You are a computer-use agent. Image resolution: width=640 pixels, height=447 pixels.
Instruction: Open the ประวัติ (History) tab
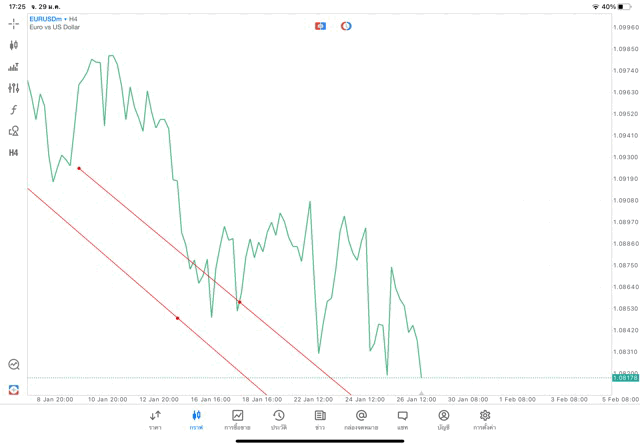pyautogui.click(x=279, y=419)
